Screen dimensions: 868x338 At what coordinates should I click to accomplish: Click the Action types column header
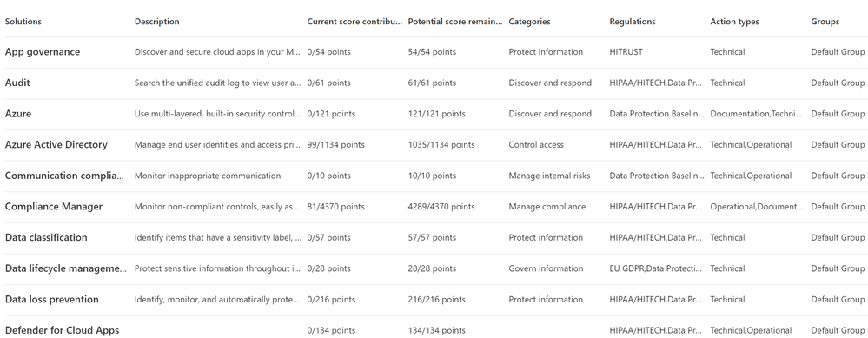coord(734,22)
